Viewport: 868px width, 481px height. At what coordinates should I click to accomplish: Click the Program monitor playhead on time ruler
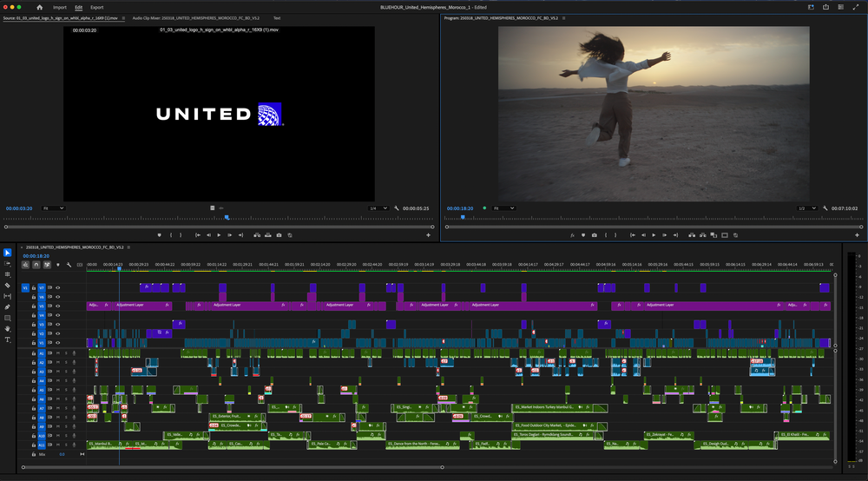[x=463, y=218]
